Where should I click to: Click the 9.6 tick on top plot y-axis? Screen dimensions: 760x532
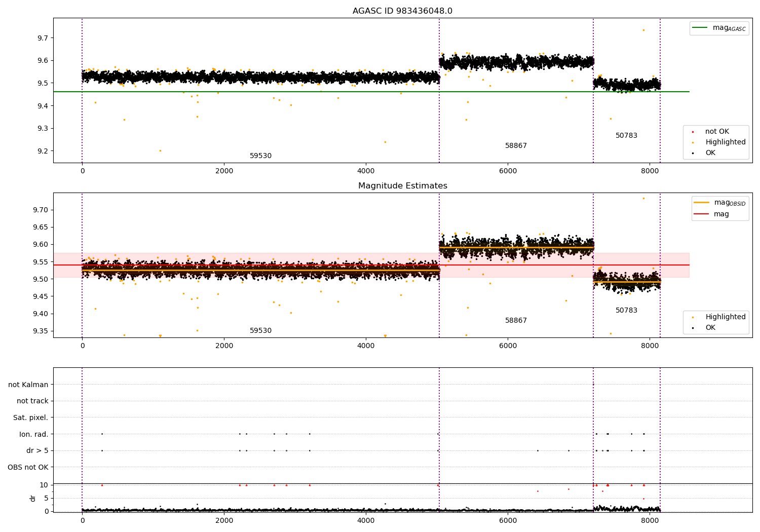[43, 61]
